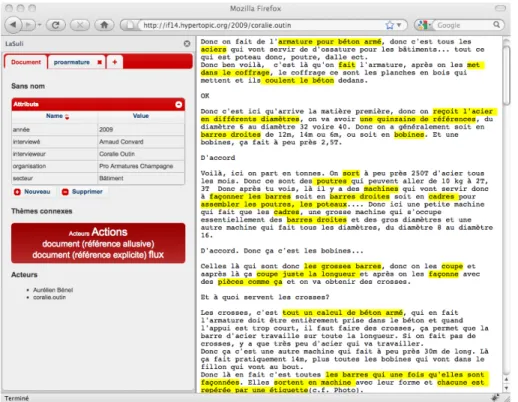Image resolution: width=518 pixels, height=402 pixels.
Task: Open history dropdown next to Forward button
Action: 39,25
